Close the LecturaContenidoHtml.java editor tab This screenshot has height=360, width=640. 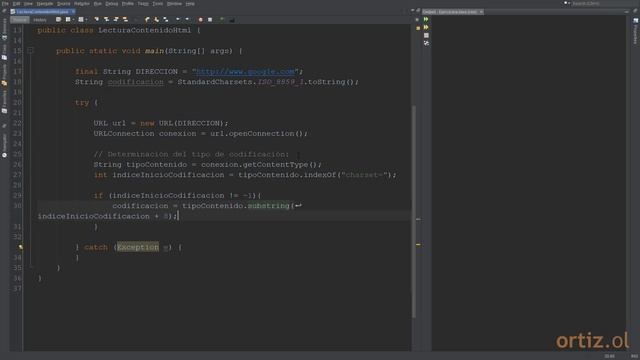73,12
